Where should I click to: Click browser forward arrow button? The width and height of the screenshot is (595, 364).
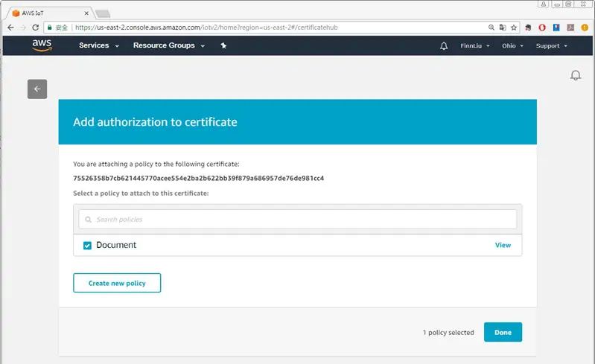(23, 28)
